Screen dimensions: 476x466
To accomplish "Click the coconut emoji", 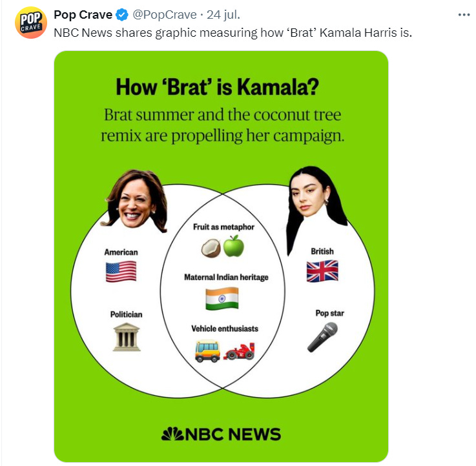I will coord(211,248).
